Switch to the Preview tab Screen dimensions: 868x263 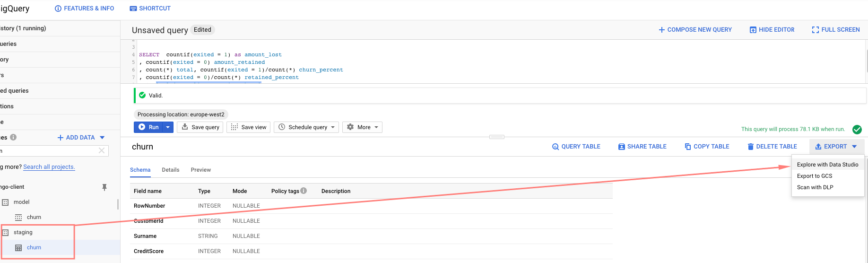(x=201, y=170)
